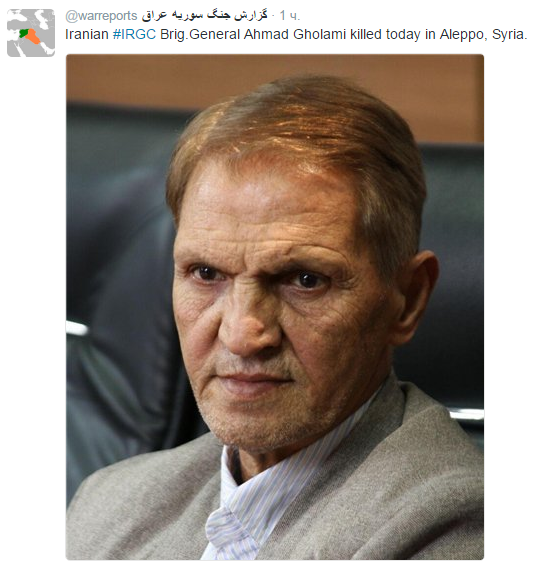
Task: Open the Persian display name link
Action: point(205,15)
